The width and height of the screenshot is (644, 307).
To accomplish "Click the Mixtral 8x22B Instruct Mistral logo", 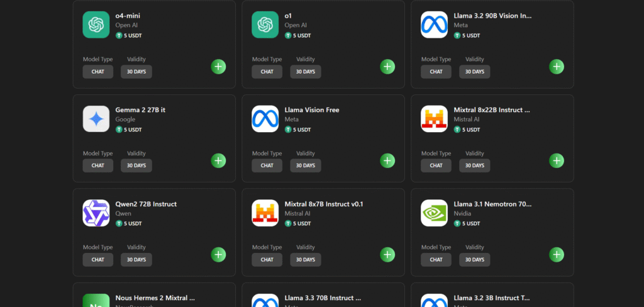I will click(434, 119).
